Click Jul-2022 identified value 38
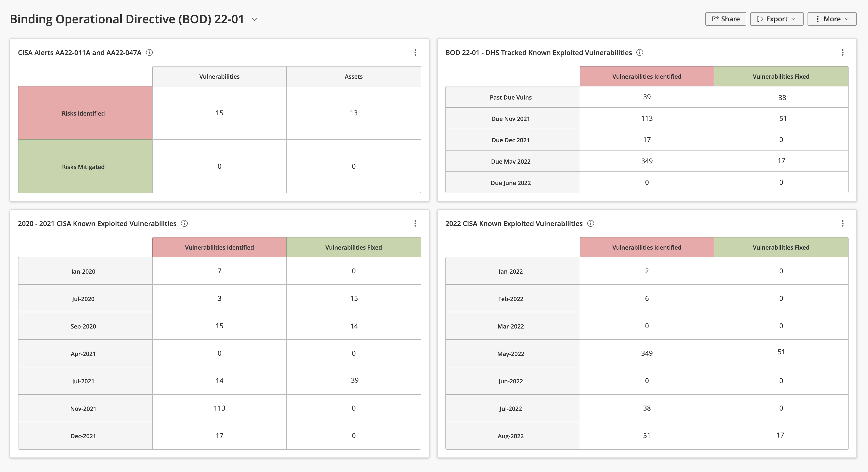This screenshot has height=472, width=868. click(x=647, y=408)
